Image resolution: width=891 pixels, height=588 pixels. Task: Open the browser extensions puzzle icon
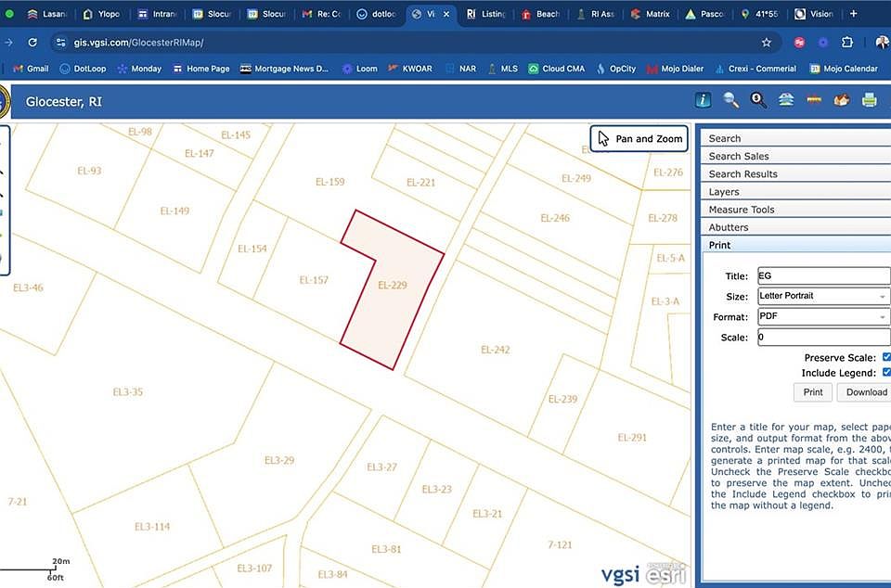[x=847, y=43]
